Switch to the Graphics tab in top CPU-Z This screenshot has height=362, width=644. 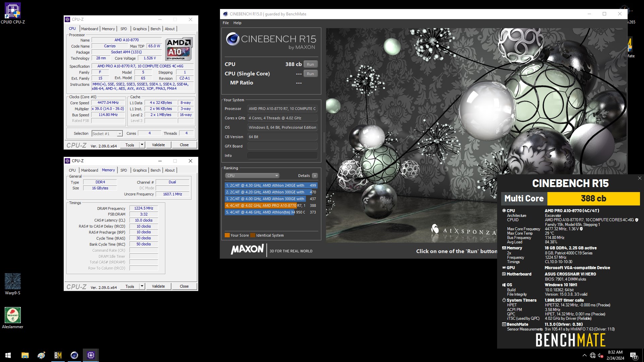coord(140,29)
